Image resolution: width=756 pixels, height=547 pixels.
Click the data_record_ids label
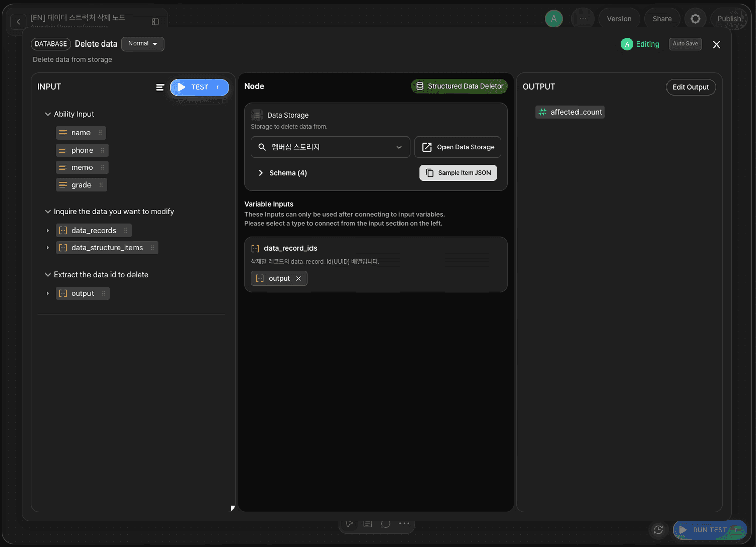click(x=290, y=248)
